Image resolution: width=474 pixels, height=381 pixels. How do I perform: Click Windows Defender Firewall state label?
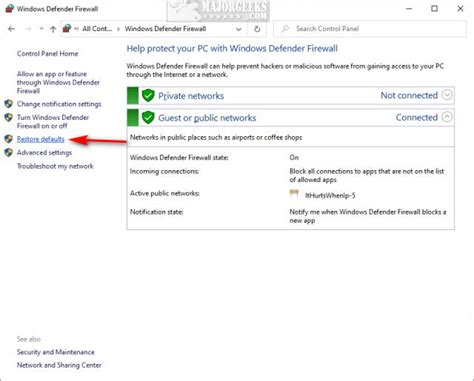tap(179, 158)
